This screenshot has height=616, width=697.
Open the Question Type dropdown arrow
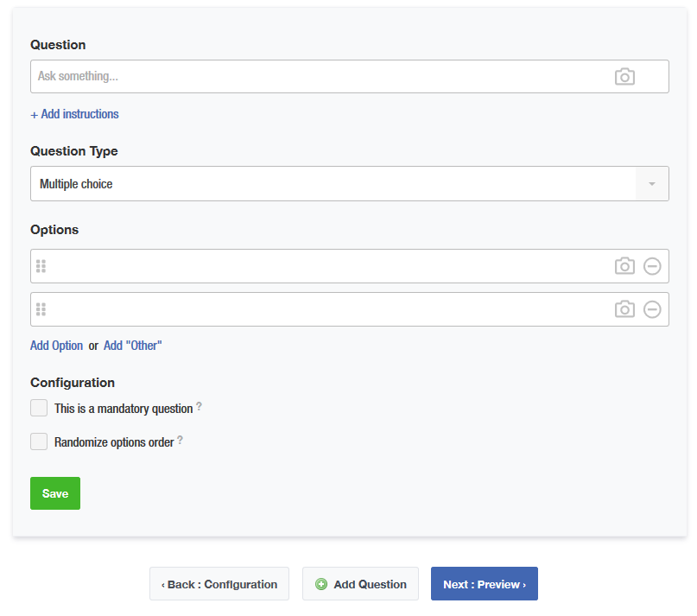tap(652, 184)
